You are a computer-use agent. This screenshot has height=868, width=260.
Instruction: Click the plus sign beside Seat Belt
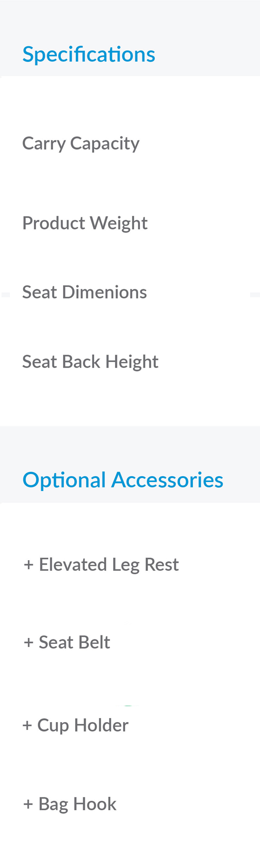tap(28, 642)
